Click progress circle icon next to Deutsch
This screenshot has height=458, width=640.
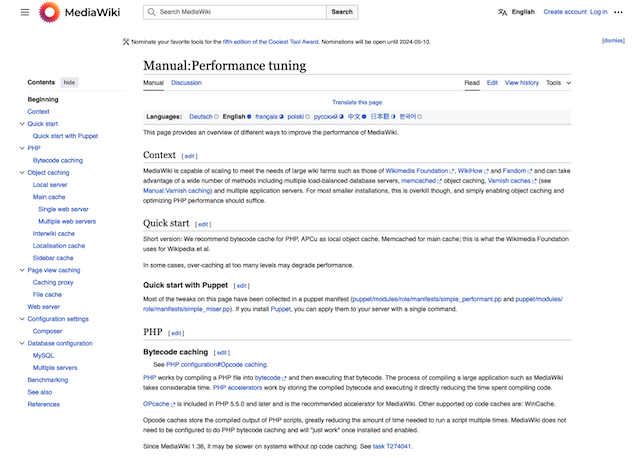216,116
